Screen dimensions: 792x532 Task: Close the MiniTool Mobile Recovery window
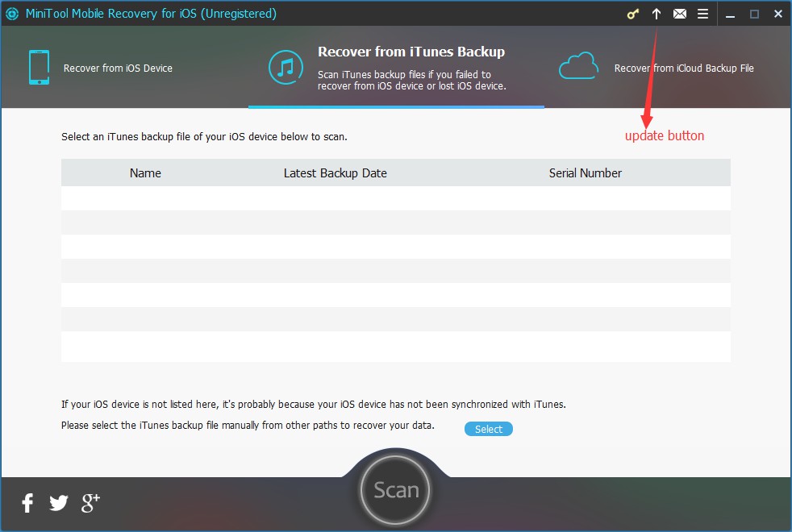777,15
